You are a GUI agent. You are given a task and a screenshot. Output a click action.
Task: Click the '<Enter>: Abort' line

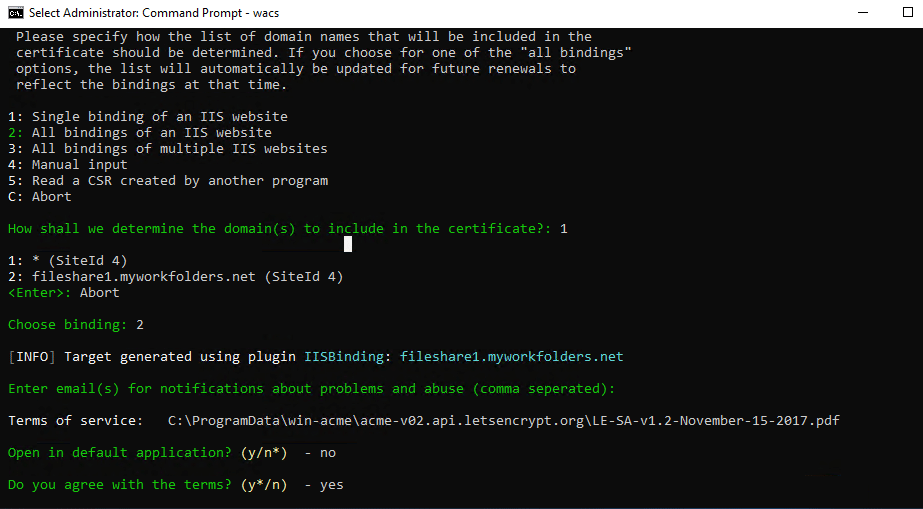(63, 293)
